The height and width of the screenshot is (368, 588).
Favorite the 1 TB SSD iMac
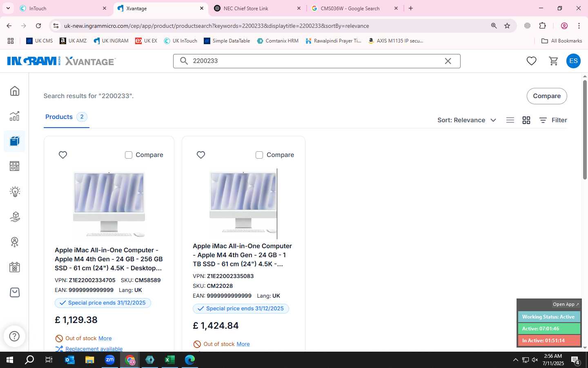pos(201,155)
